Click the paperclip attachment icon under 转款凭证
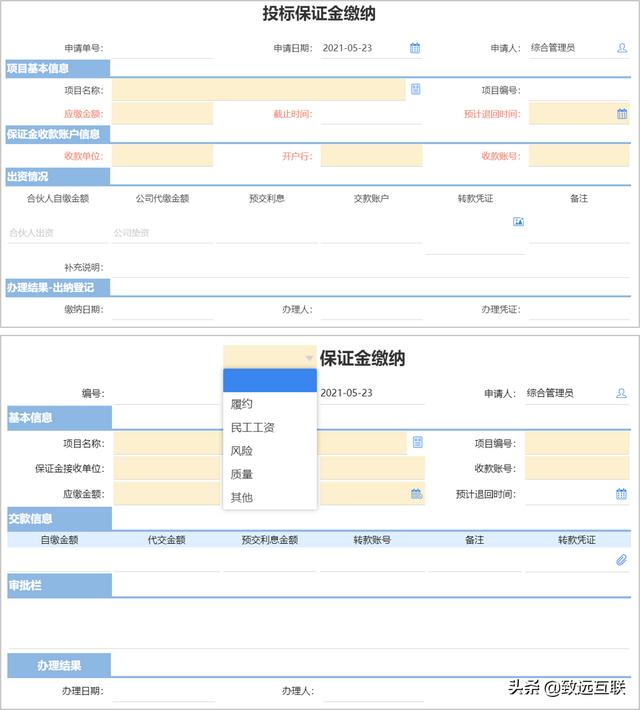The height and width of the screenshot is (710, 640). coord(621,559)
